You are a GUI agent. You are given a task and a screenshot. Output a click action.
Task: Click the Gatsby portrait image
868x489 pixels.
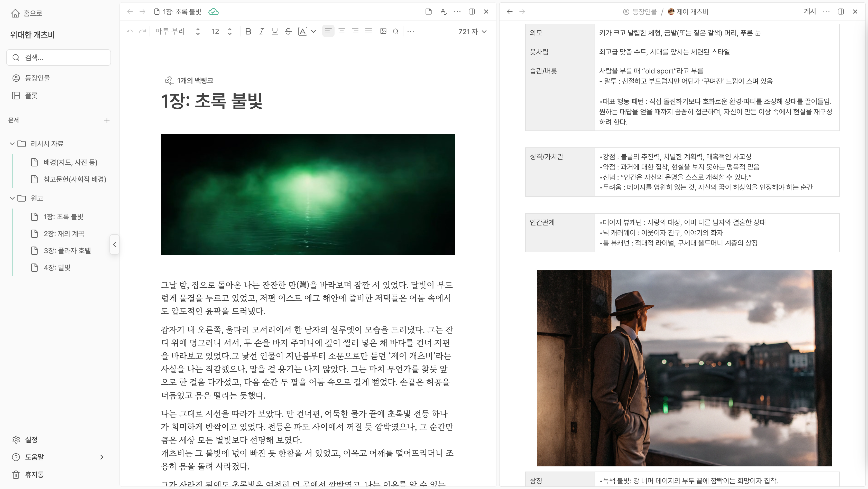click(684, 368)
